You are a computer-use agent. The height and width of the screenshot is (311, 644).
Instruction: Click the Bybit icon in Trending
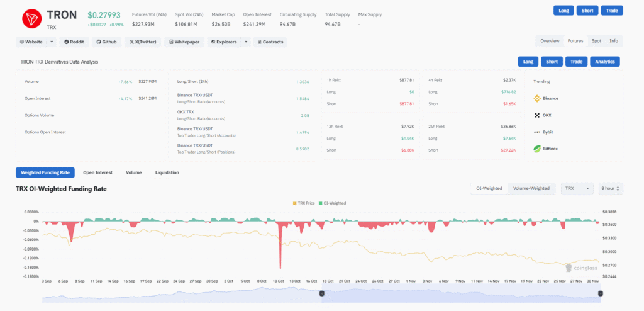[537, 132]
